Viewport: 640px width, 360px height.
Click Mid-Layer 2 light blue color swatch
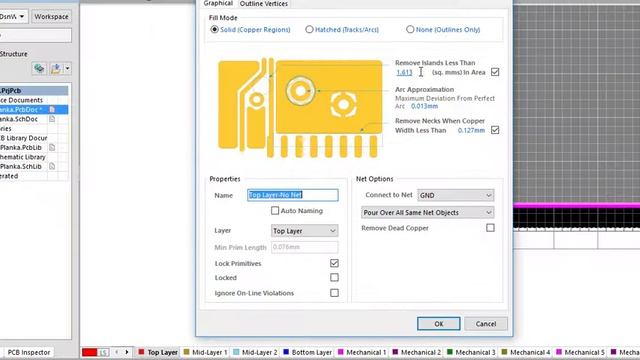tap(236, 352)
